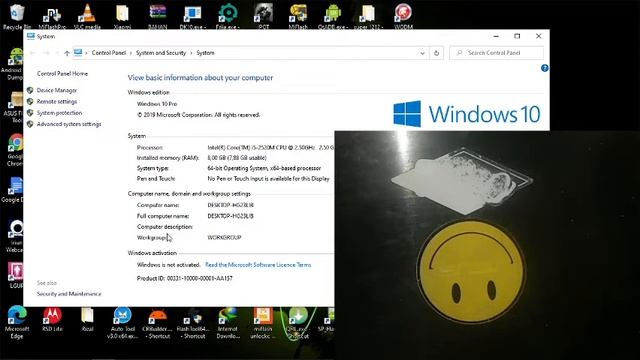Launch RSD Lite Motorola shortcut
The height and width of the screenshot is (360, 640).
point(52,320)
